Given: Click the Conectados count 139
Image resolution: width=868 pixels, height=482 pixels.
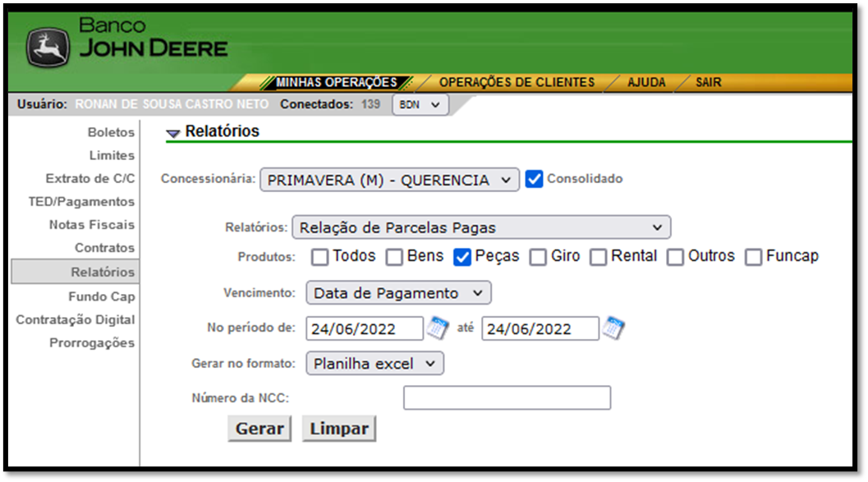Looking at the screenshot, I should [x=371, y=104].
